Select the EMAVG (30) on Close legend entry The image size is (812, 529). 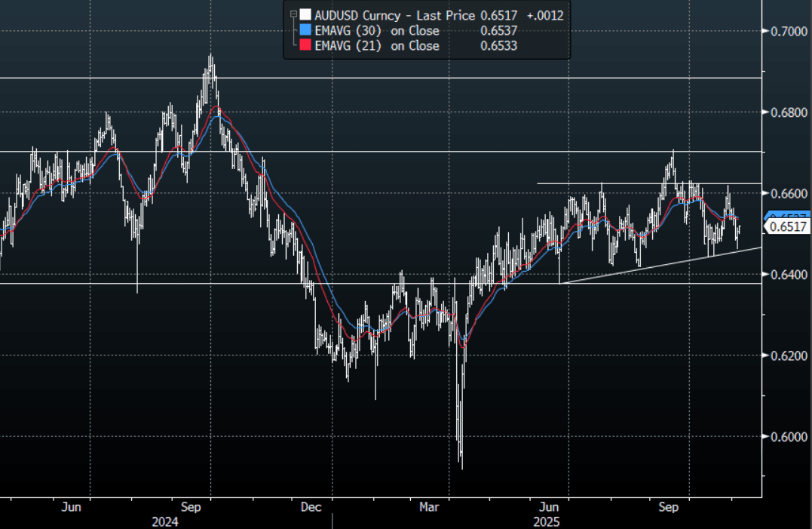tap(377, 30)
